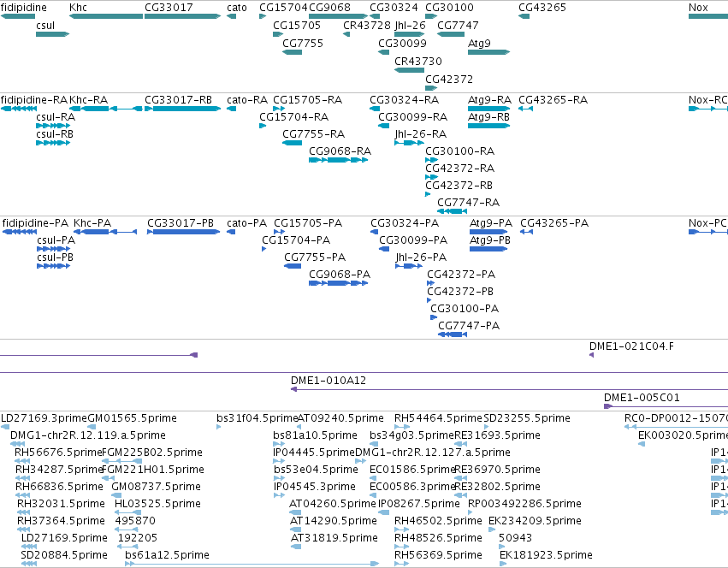Select the Atg9-RB transcript
The height and width of the screenshot is (568, 728).
488,126
